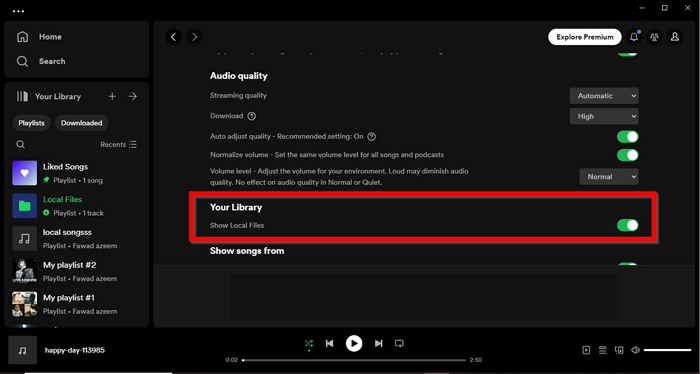Skip to next track
Viewport: 700px width, 374px height.
(x=379, y=344)
